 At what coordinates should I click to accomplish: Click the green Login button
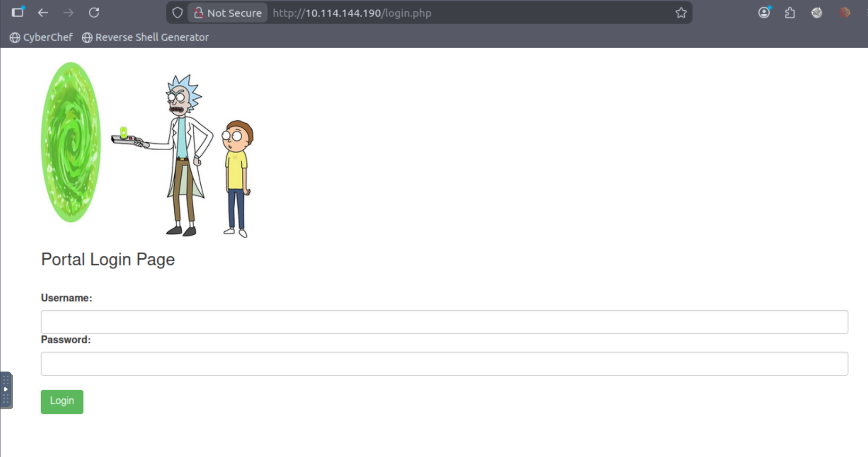coord(62,402)
